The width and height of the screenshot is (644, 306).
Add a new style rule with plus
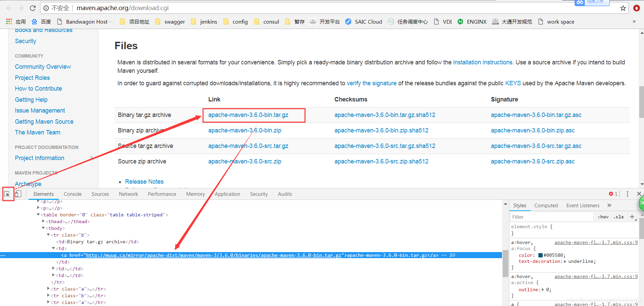632,217
